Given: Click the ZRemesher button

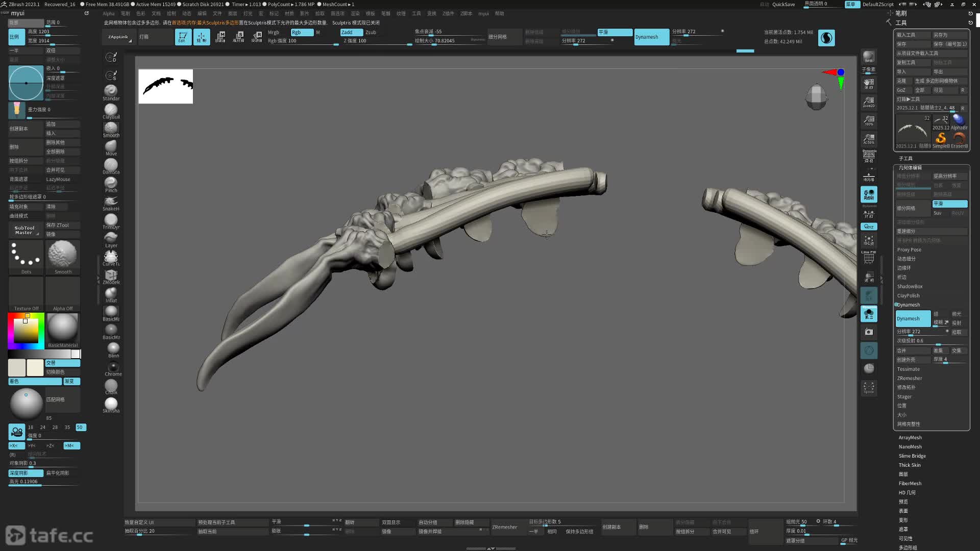Looking at the screenshot, I should click(504, 527).
